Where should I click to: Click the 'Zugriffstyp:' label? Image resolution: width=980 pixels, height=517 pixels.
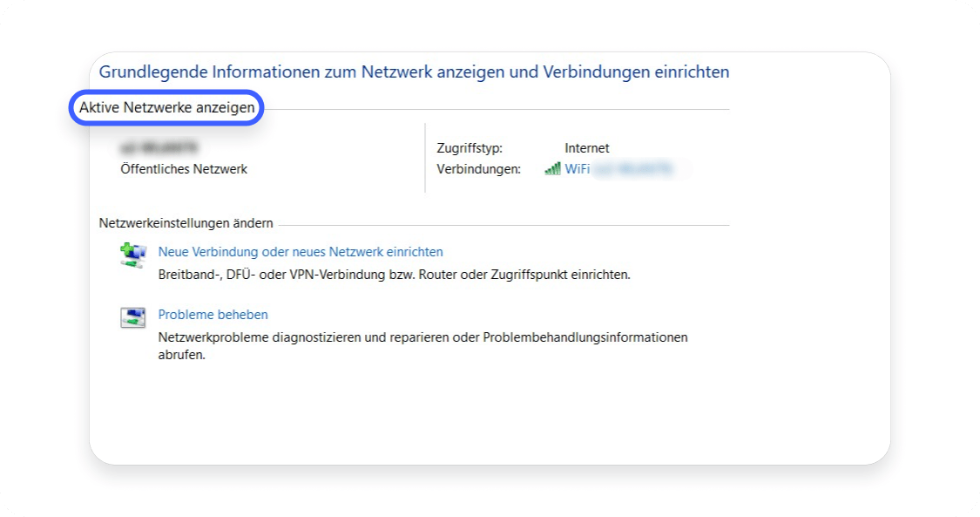point(470,148)
